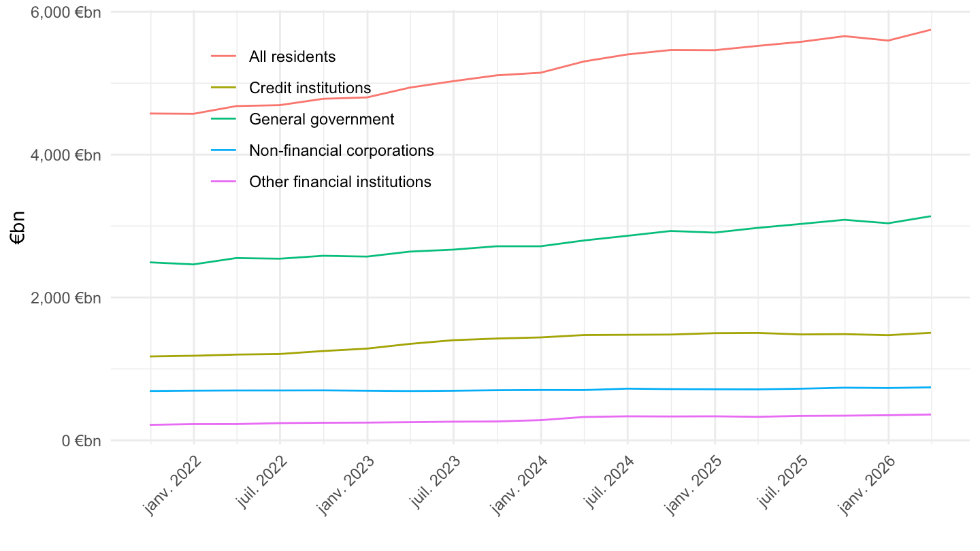980x551 pixels.
Task: Select the General government legend text
Action: 322,119
